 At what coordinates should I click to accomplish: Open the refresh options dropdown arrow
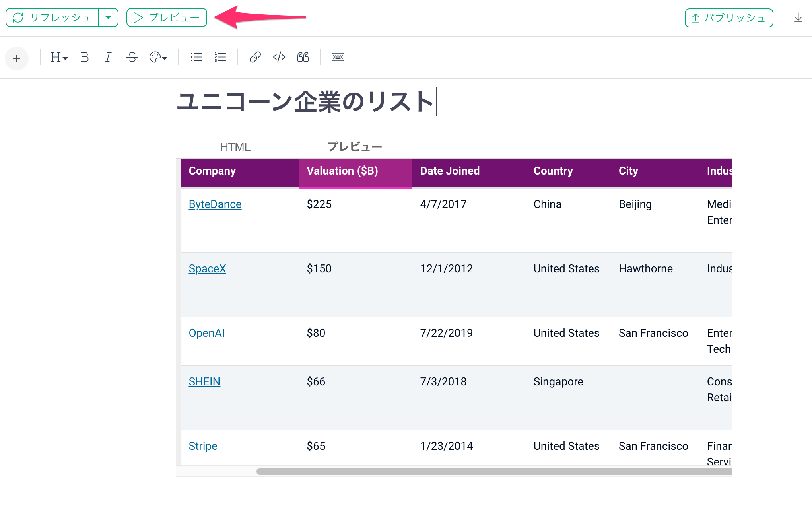(x=108, y=17)
